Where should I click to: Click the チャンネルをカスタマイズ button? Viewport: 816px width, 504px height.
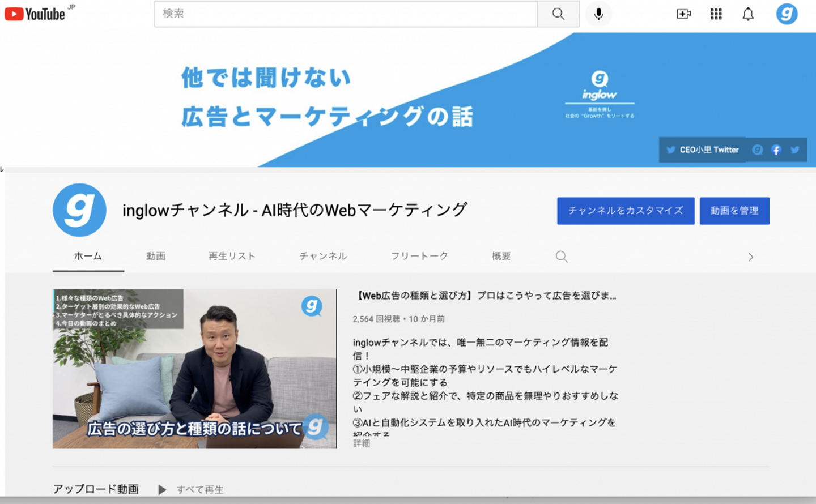[626, 211]
